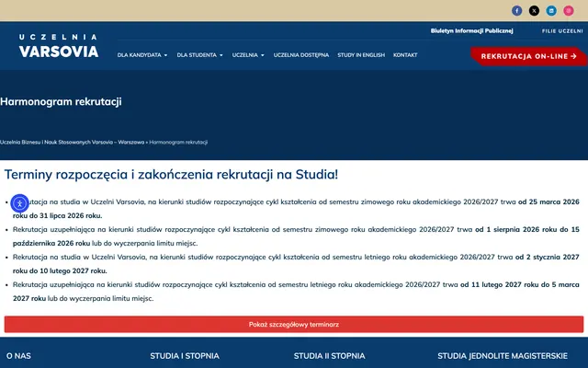
Task: Open Biuletyn Informacji Publicznej link
Action: (471, 30)
